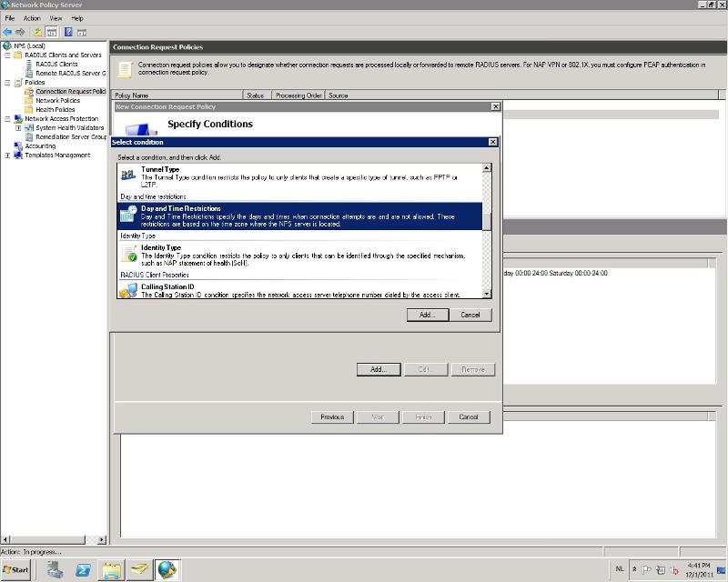Select Connection Request Policies tree node

click(x=71, y=92)
